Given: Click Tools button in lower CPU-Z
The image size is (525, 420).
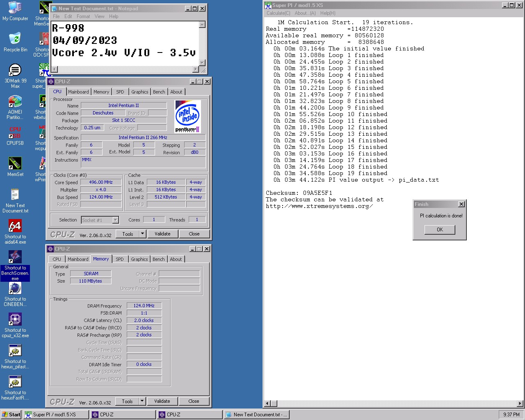Looking at the screenshot, I should [x=127, y=401].
